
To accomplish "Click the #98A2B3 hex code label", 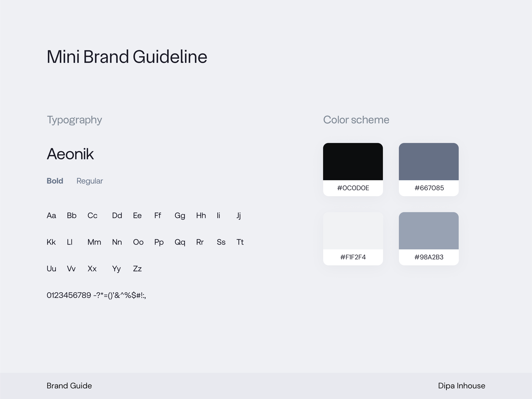I will [x=429, y=257].
